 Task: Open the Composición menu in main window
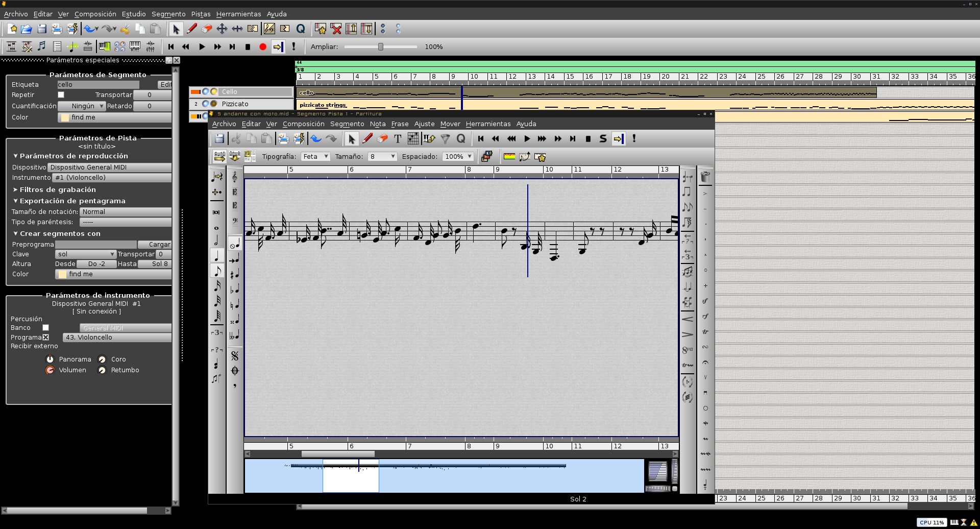point(95,14)
